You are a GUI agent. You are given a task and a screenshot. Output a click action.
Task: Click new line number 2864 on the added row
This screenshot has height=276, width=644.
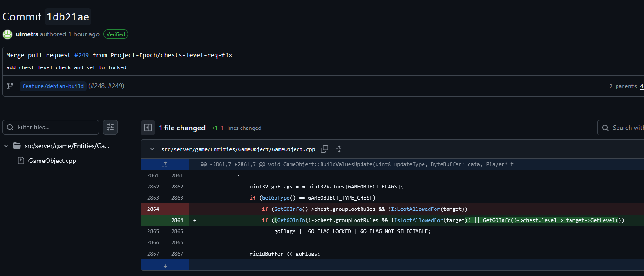pyautogui.click(x=177, y=220)
